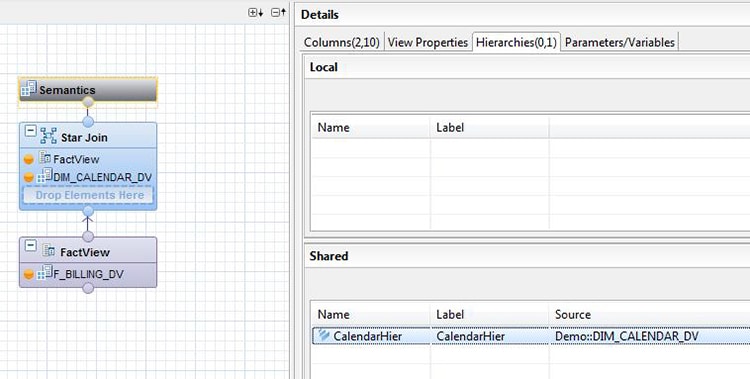Select the Star Join node title
This screenshot has width=750, height=379.
pos(84,138)
